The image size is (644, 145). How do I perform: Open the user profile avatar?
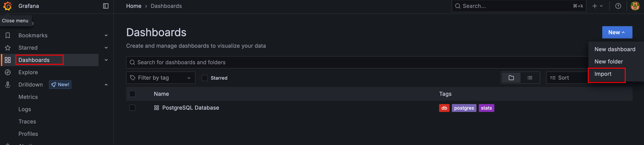[635, 6]
